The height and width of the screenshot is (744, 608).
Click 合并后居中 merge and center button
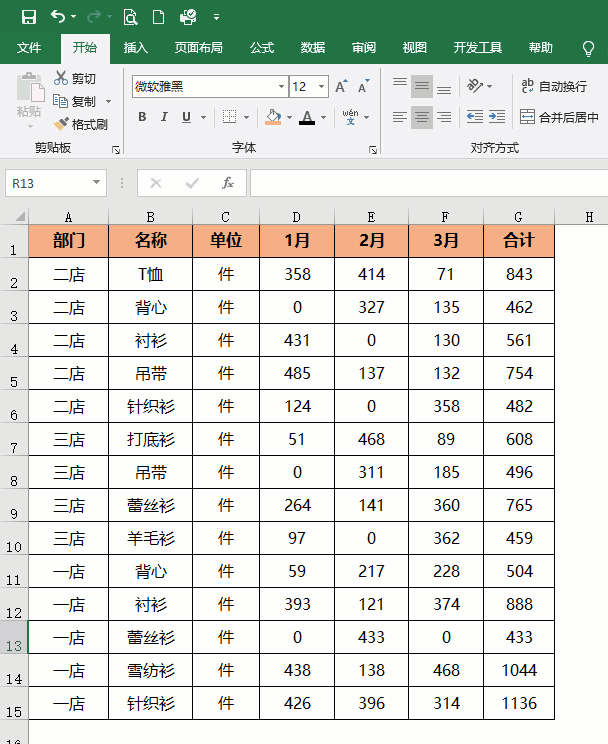coord(559,117)
